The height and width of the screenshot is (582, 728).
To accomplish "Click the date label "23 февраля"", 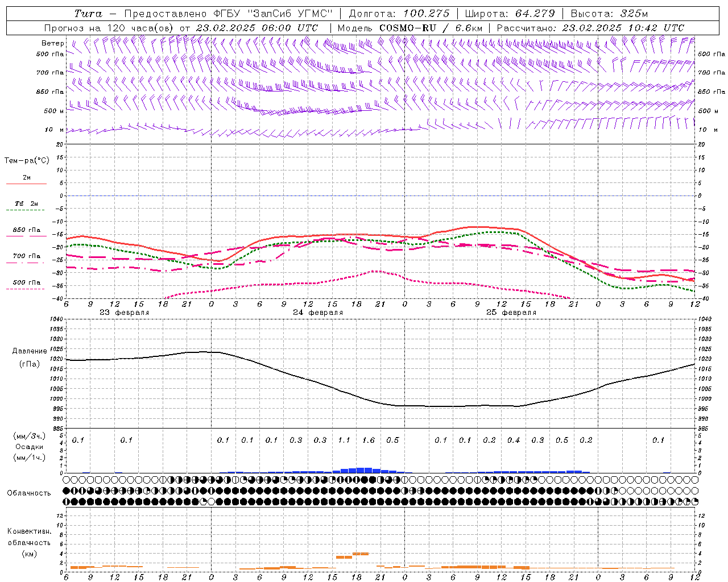I will coord(125,313).
